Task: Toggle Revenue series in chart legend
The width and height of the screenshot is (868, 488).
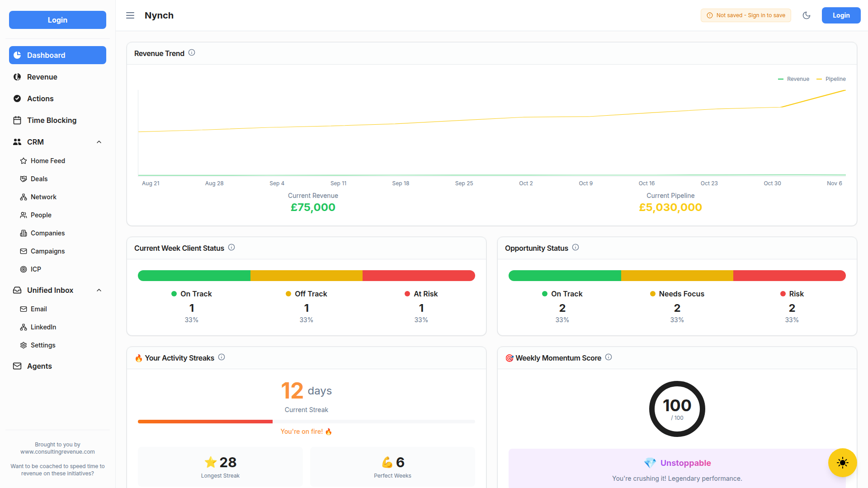Action: (793, 79)
